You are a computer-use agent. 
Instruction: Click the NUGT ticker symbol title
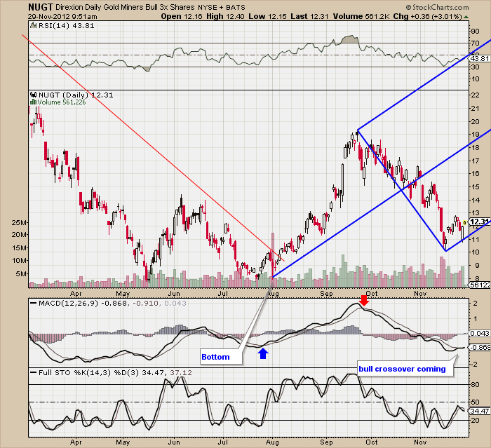point(41,7)
